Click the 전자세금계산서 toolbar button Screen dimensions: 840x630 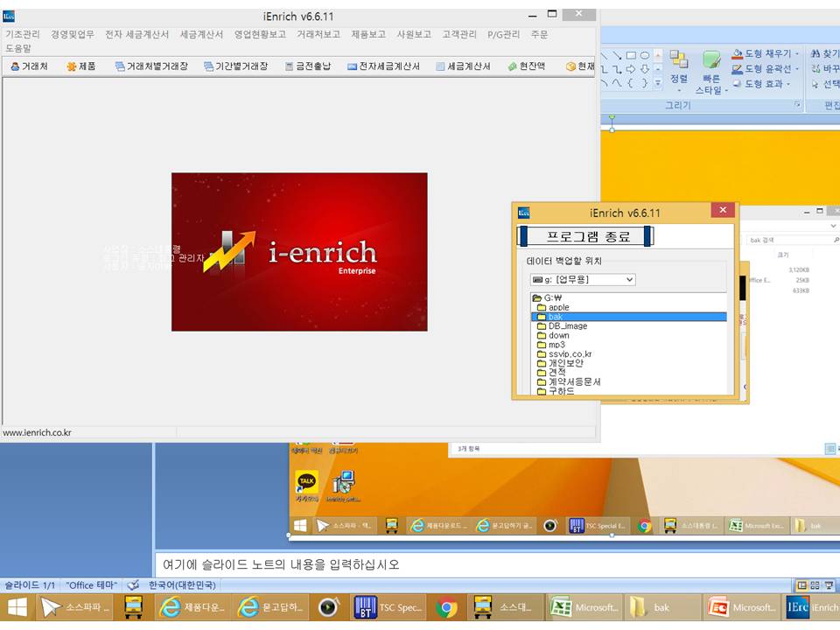pyautogui.click(x=383, y=66)
